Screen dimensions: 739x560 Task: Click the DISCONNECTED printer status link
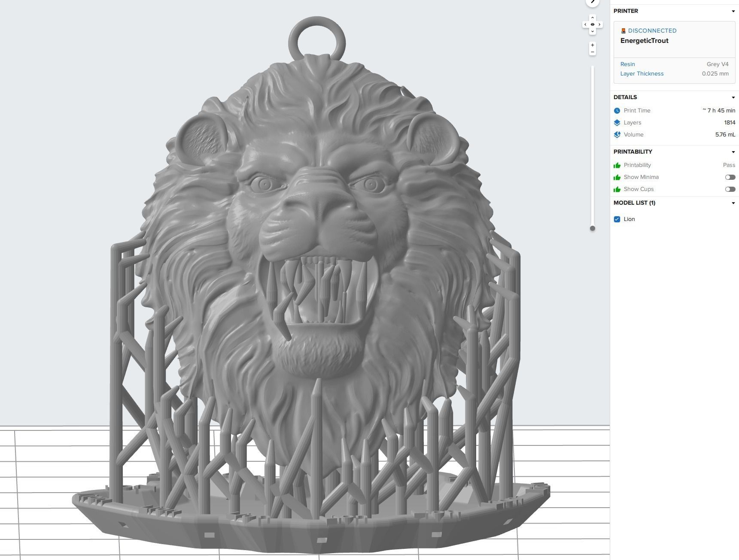pyautogui.click(x=652, y=30)
